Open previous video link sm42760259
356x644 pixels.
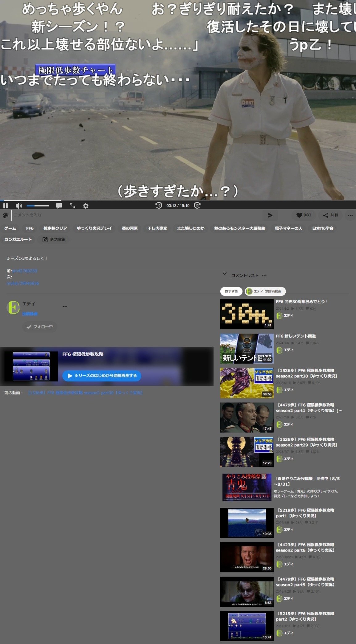click(25, 271)
